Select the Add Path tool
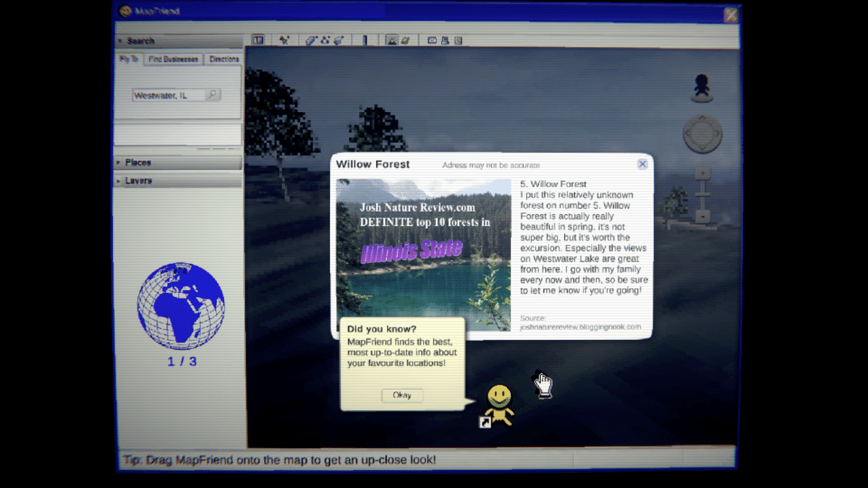Screen dimensions: 868x488 point(324,40)
